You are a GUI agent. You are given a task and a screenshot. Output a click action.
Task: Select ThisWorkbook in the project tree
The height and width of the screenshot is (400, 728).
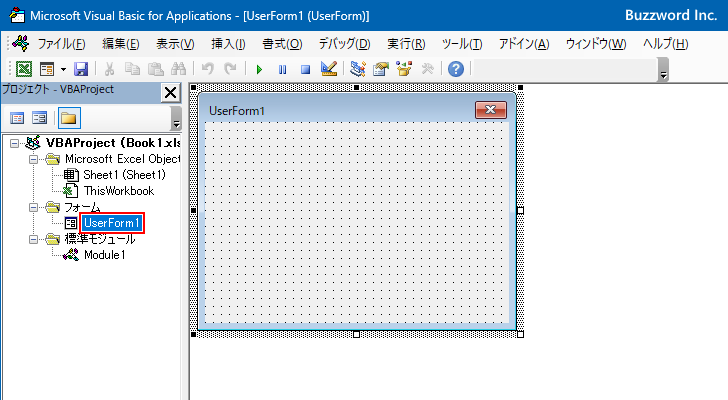click(119, 191)
